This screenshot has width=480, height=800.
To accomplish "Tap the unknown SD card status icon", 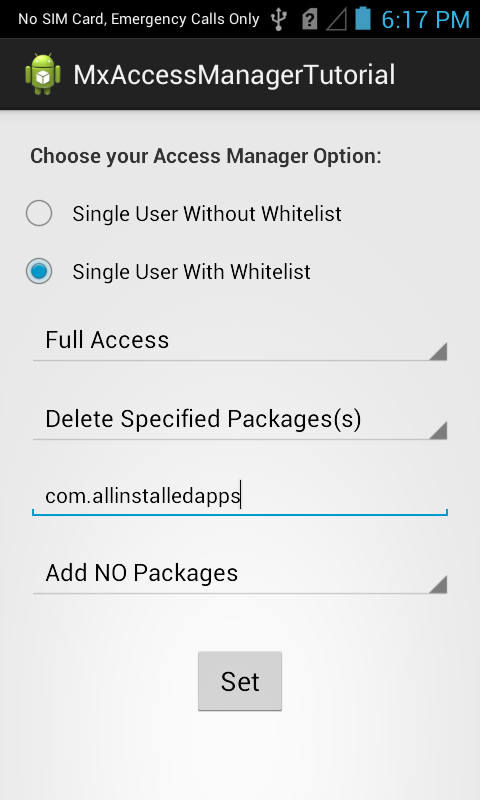I will click(309, 19).
